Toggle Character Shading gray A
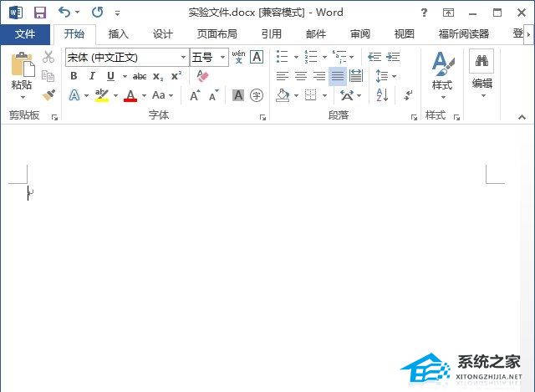Image resolution: width=535 pixels, height=392 pixels. pos(238,95)
